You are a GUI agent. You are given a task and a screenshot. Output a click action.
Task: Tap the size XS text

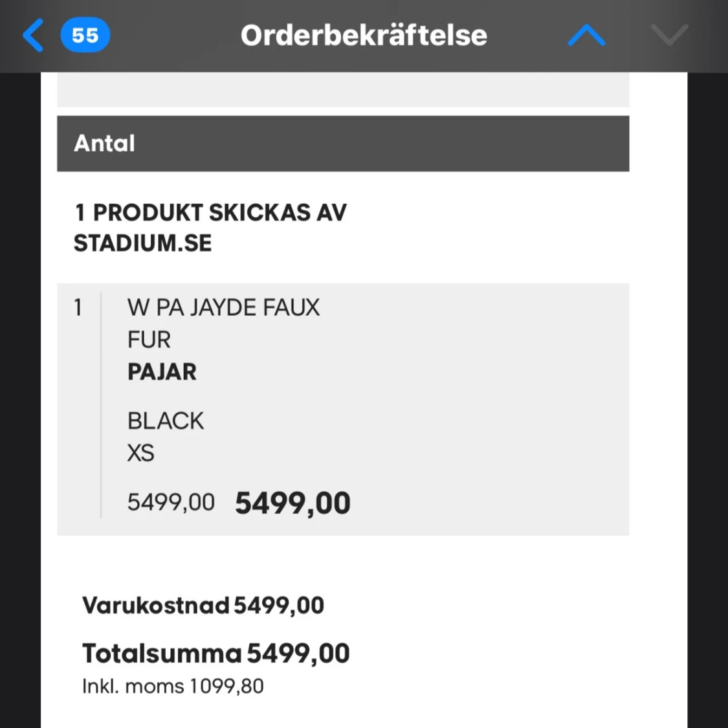140,453
